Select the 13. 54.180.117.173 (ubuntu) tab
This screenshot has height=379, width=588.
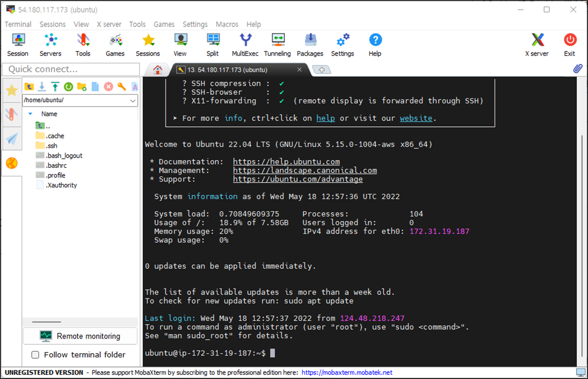pyautogui.click(x=239, y=70)
